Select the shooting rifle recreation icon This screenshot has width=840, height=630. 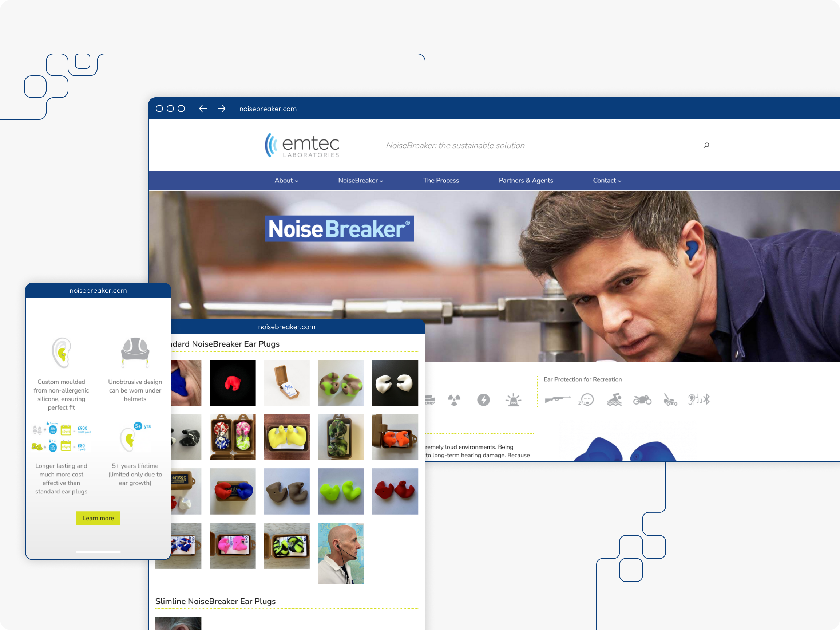(557, 399)
